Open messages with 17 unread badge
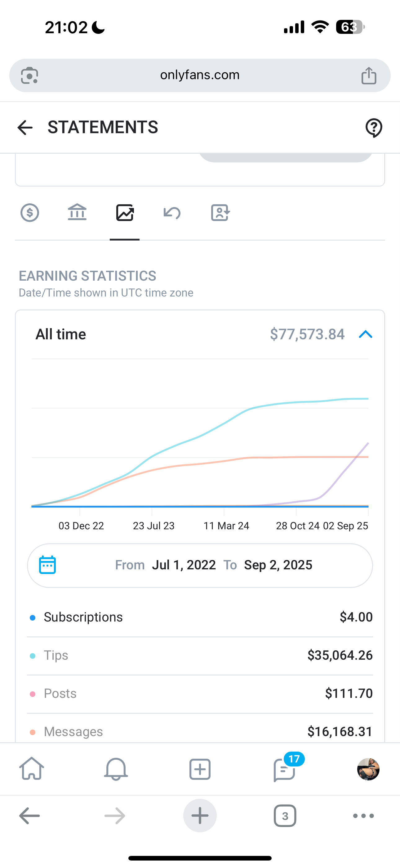 [285, 769]
